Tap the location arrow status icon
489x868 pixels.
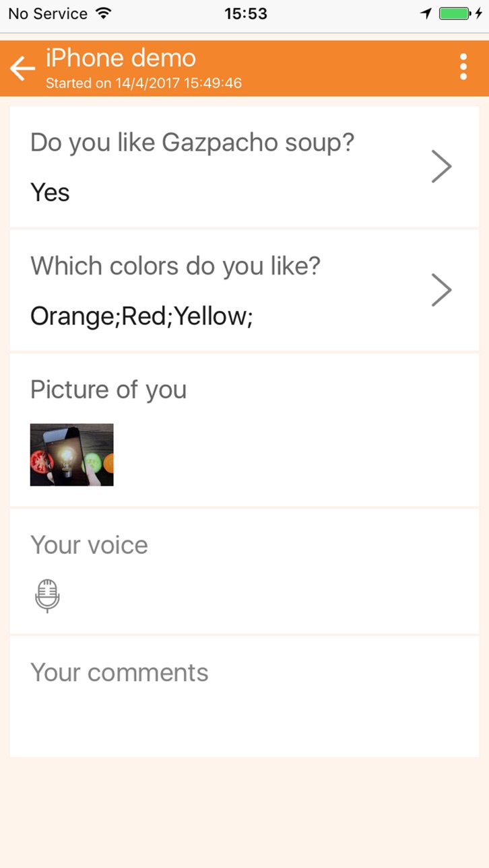[x=426, y=13]
